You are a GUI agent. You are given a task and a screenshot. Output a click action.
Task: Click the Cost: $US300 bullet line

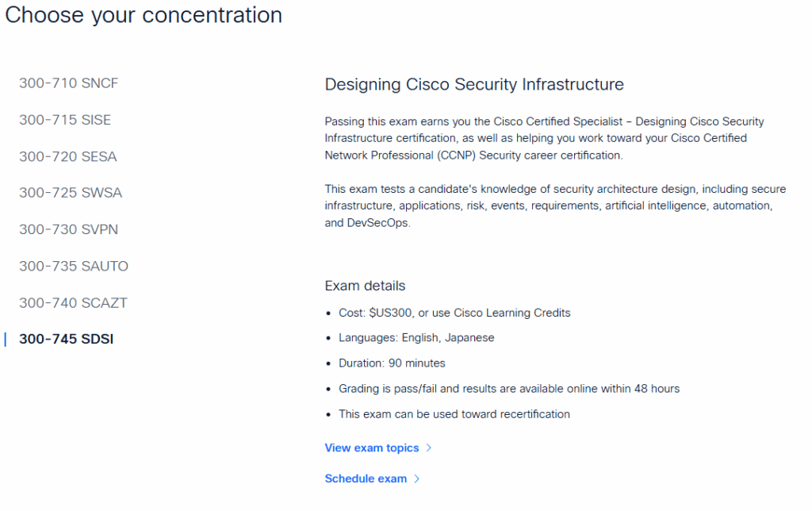tap(454, 313)
